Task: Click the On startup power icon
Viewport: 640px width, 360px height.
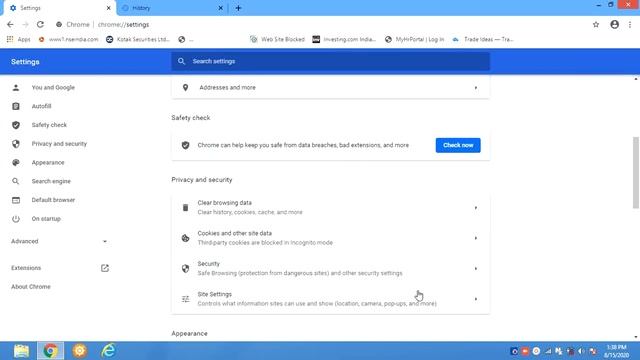Action: 16,219
